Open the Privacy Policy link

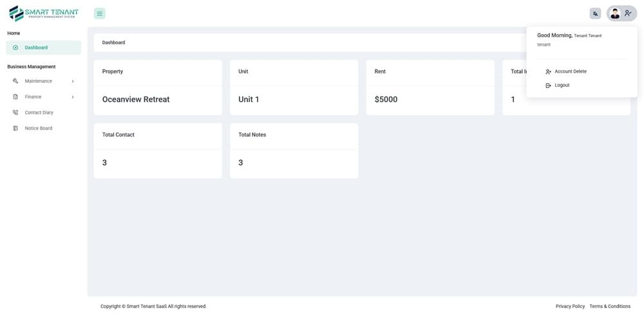570,306
